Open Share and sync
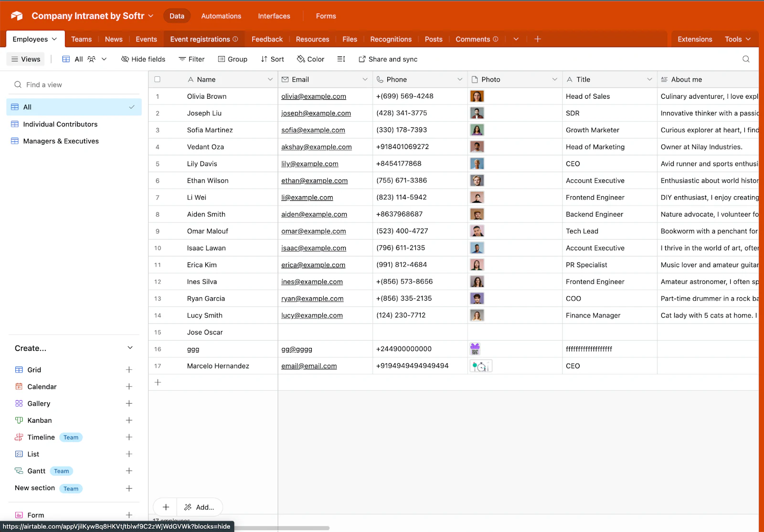The height and width of the screenshot is (532, 764). (388, 59)
